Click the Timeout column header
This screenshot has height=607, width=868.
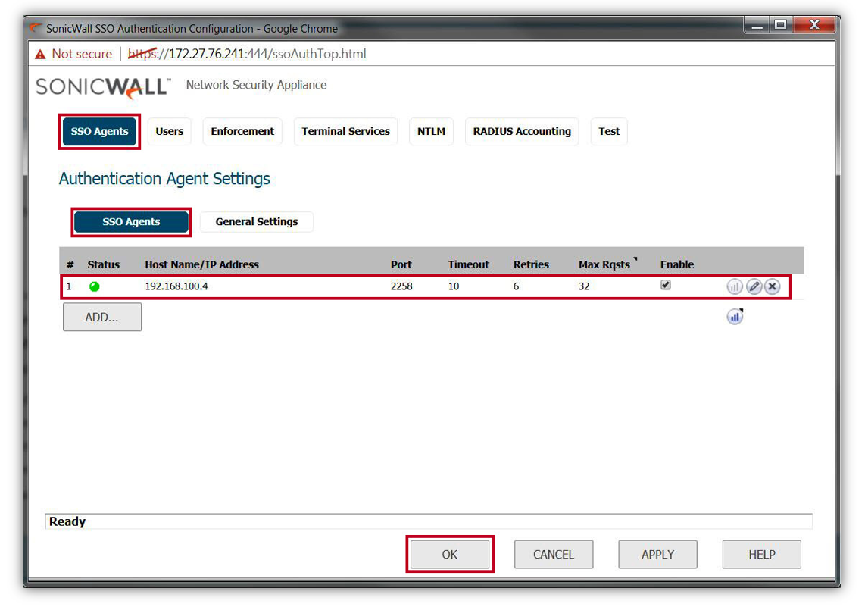pos(468,264)
